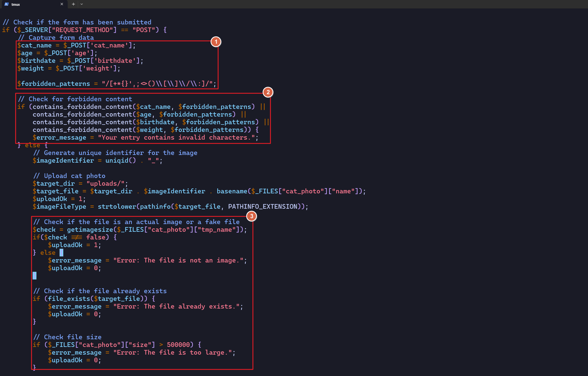Screen dimensions: 588x376
Task: Click annotation marker number 1
Action: coord(216,42)
